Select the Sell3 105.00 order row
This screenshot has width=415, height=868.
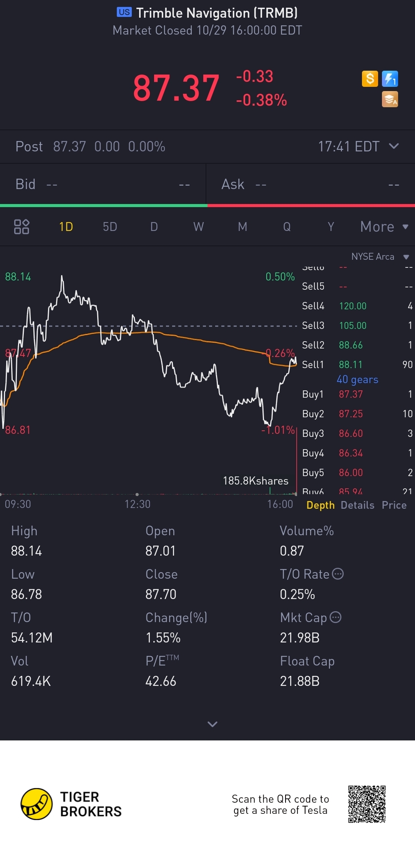tap(357, 325)
